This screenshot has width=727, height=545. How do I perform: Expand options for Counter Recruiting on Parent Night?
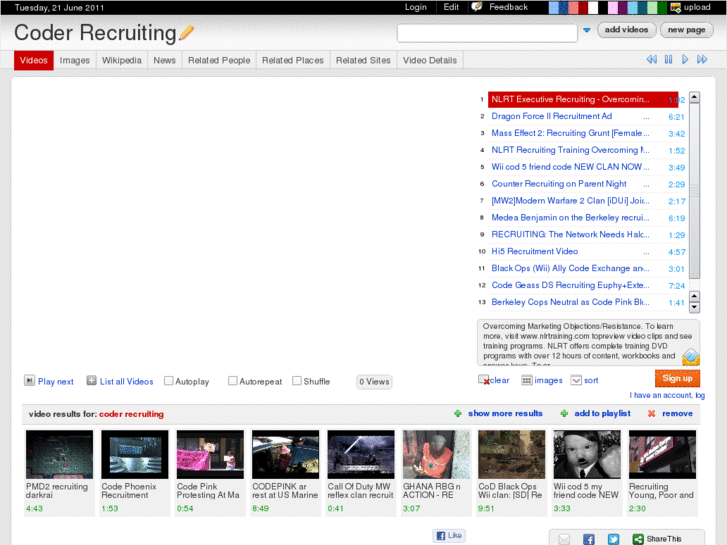[x=646, y=185]
